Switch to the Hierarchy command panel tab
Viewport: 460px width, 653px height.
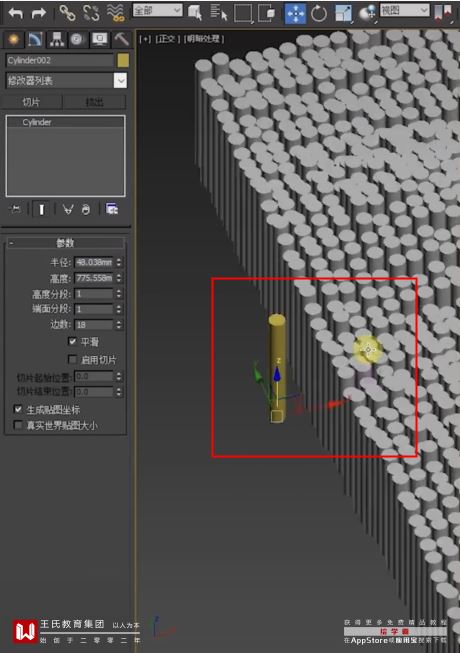[57, 40]
